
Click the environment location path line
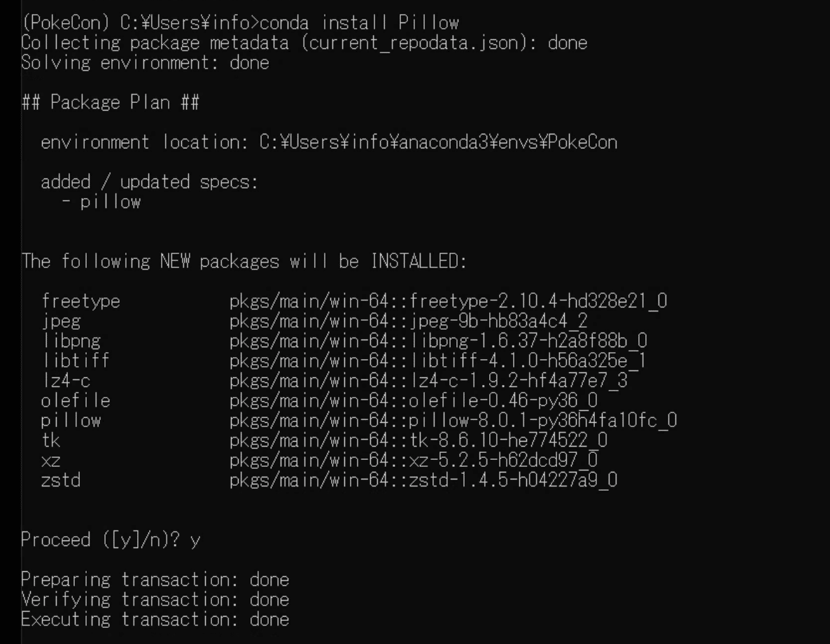coord(329,143)
